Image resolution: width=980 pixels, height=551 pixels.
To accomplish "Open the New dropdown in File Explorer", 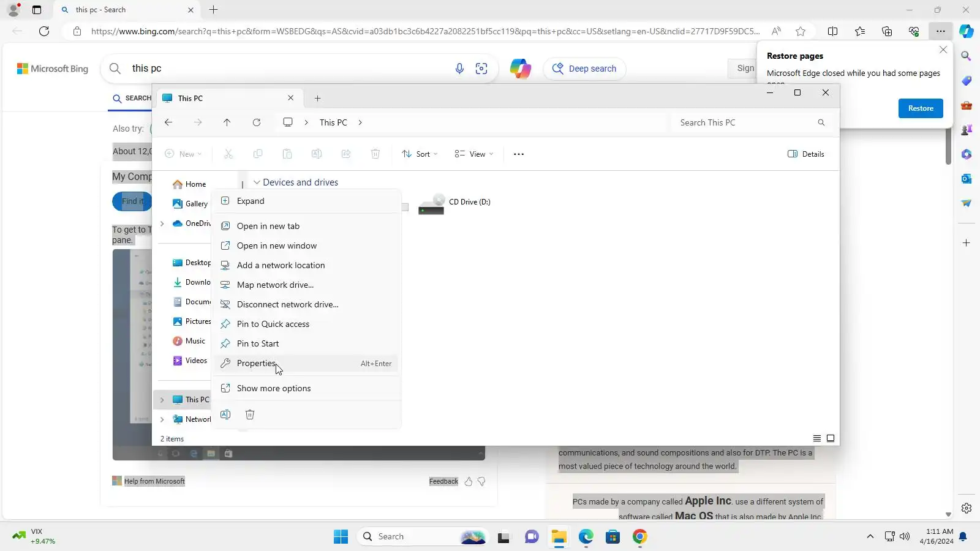I will pos(183,154).
